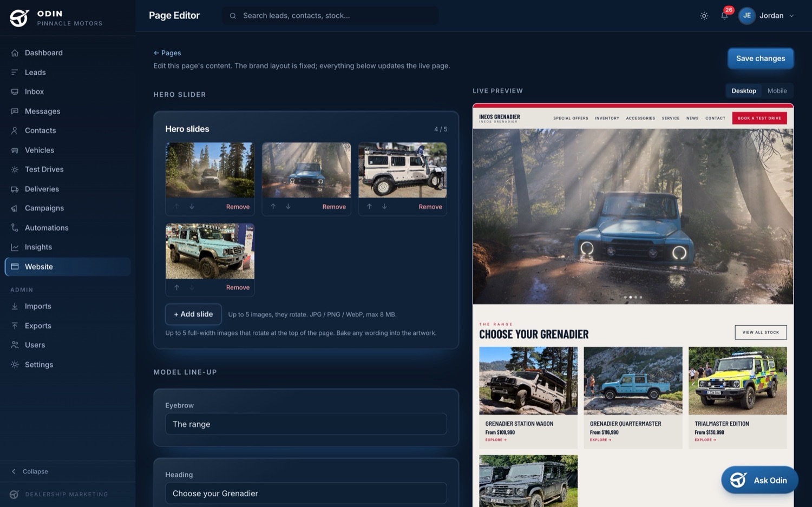Click Save changes button
Image resolution: width=812 pixels, height=507 pixels.
pyautogui.click(x=760, y=58)
